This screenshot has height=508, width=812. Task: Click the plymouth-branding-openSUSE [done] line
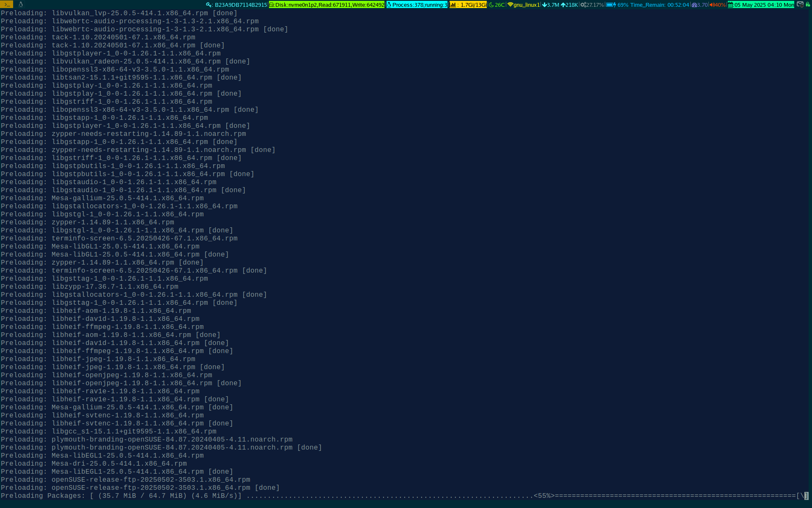[x=161, y=447]
